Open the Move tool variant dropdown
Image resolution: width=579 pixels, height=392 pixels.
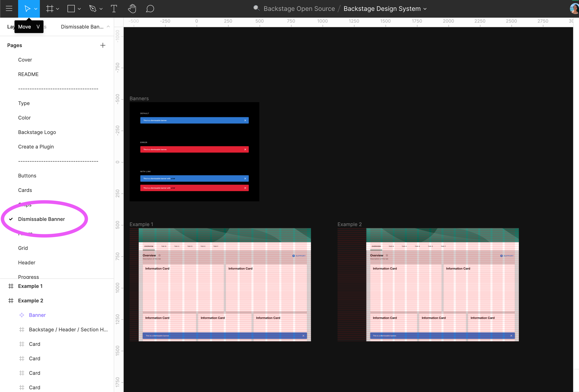[x=36, y=8]
